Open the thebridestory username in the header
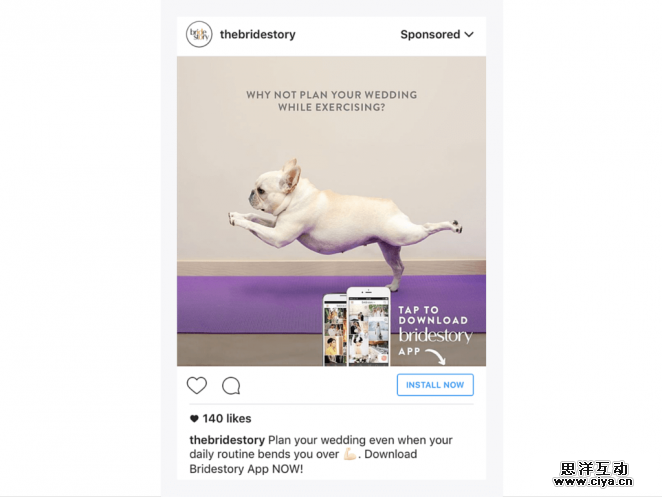 coord(258,34)
